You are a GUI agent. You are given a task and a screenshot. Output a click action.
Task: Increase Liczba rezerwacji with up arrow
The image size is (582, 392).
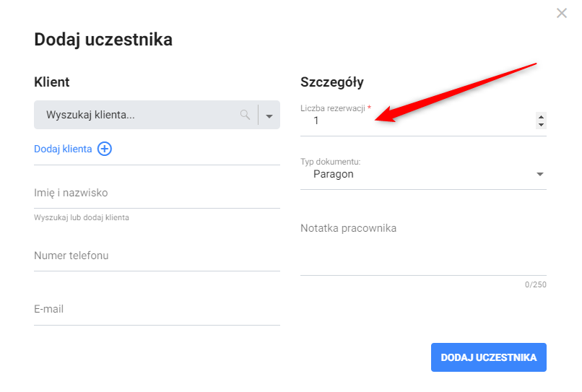(541, 117)
